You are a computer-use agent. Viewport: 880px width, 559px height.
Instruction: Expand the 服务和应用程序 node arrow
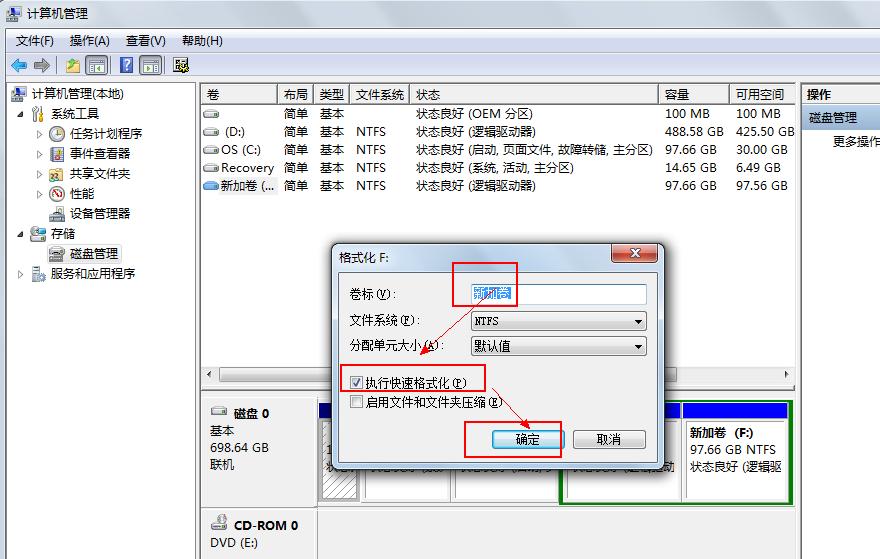pos(21,274)
